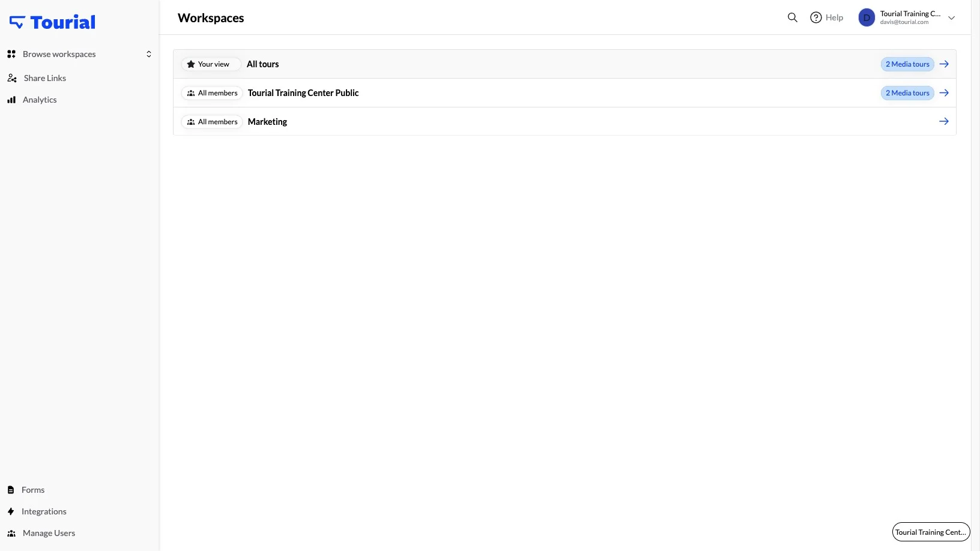
Task: Click arrow icon on All tours row
Action: click(944, 64)
